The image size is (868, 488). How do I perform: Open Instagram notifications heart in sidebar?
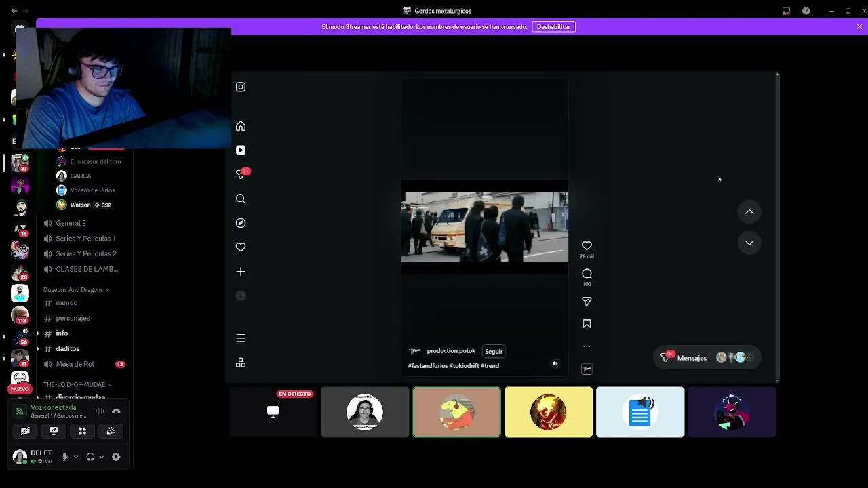(x=241, y=247)
